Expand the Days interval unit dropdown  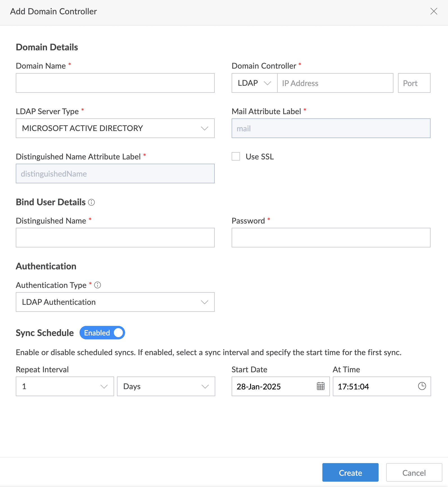point(166,386)
